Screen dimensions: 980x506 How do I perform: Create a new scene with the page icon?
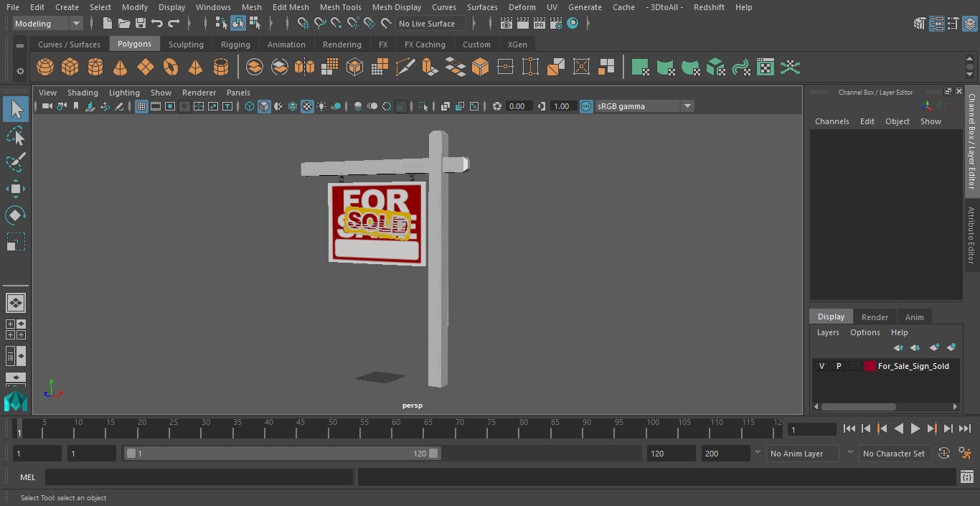(108, 24)
